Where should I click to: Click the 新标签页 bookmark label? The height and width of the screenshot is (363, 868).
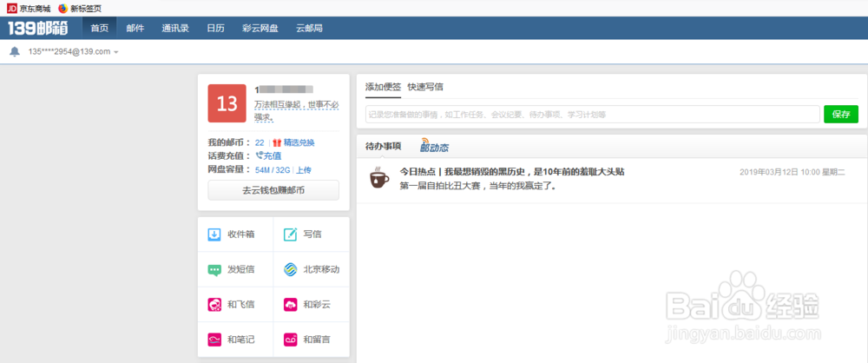tap(86, 9)
